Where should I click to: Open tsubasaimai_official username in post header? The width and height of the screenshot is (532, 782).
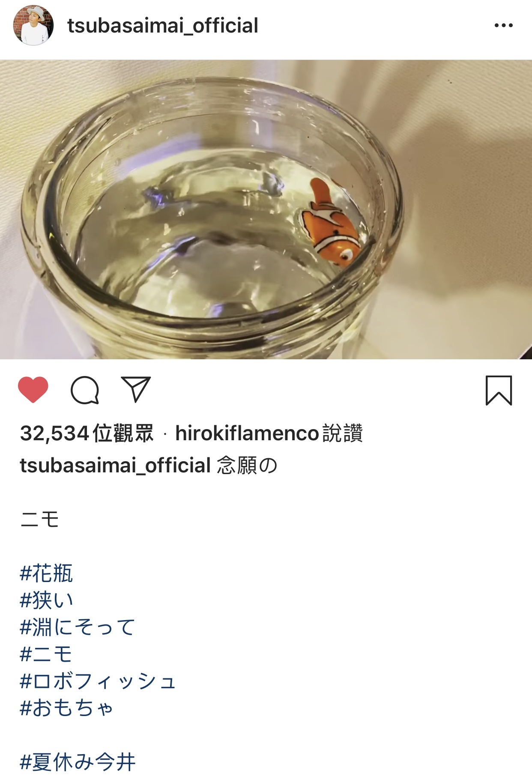pos(163,26)
